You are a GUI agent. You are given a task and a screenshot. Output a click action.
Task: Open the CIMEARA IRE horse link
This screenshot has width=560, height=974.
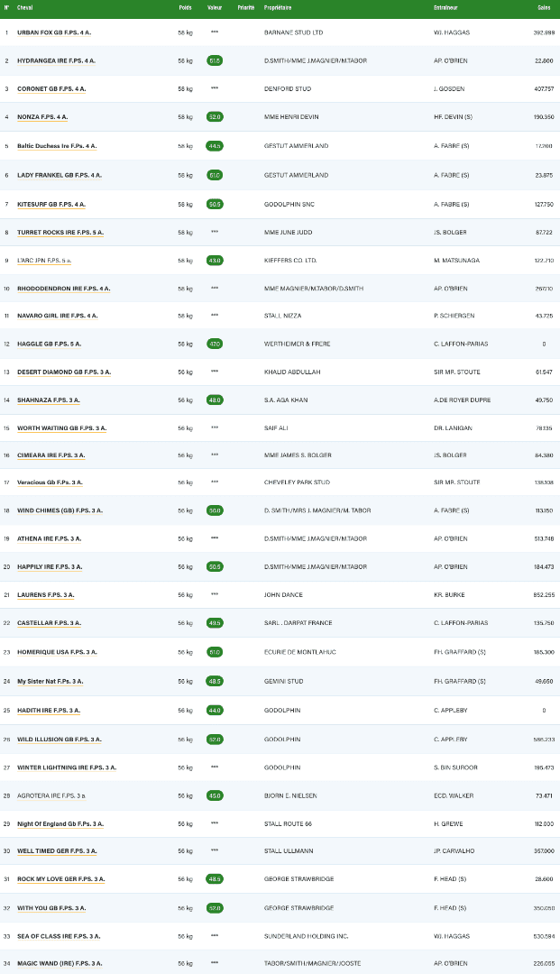point(50,455)
